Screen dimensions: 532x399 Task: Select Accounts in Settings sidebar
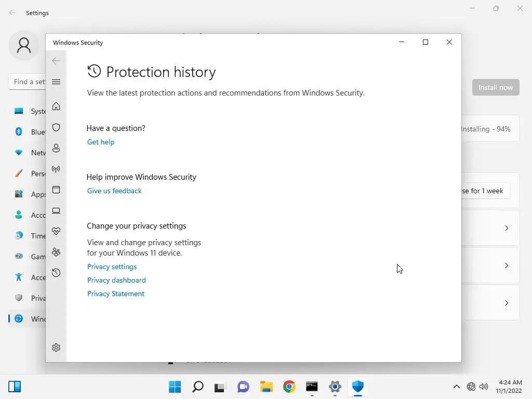(27, 215)
